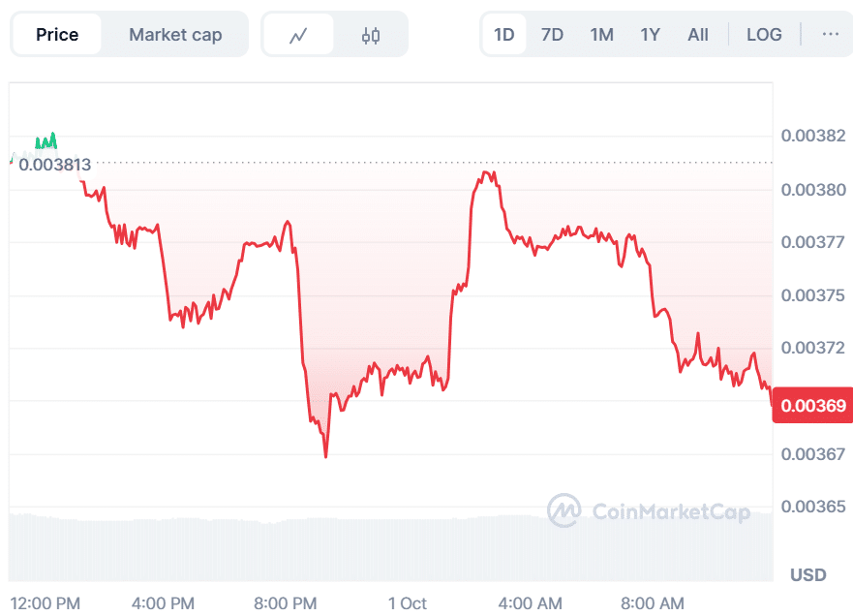Switch to candlestick chart view
The image size is (853, 616).
(371, 35)
